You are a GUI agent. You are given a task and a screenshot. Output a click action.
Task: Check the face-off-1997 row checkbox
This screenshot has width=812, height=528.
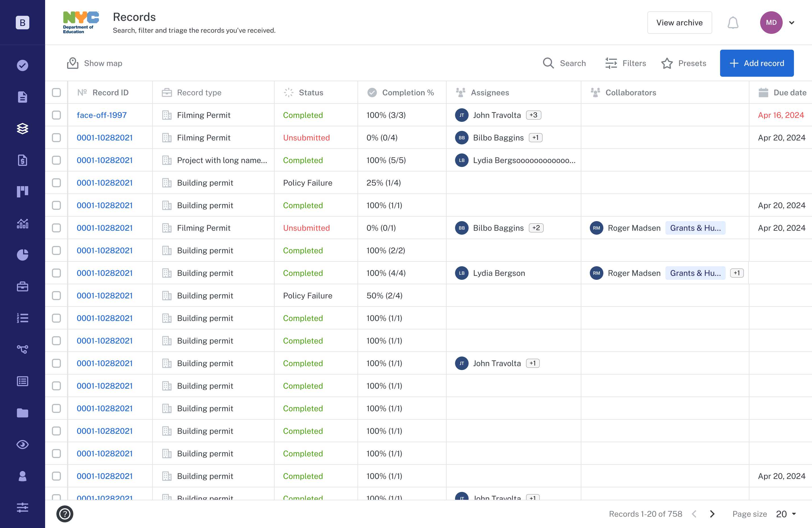coord(56,115)
